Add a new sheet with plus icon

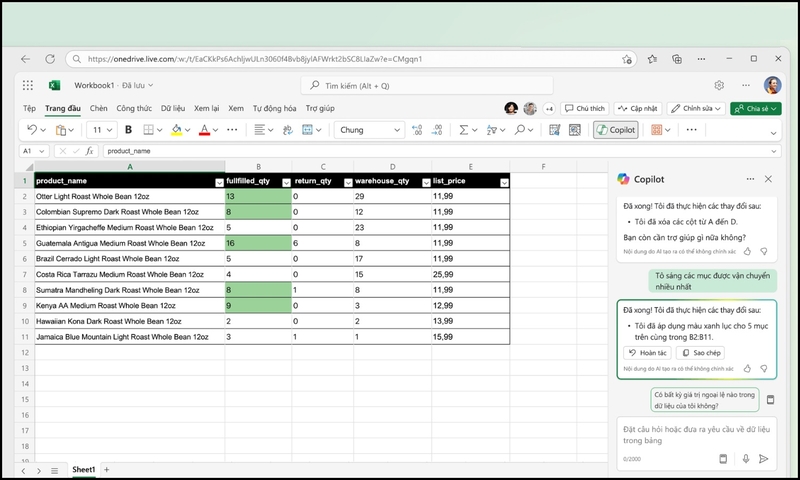point(107,469)
